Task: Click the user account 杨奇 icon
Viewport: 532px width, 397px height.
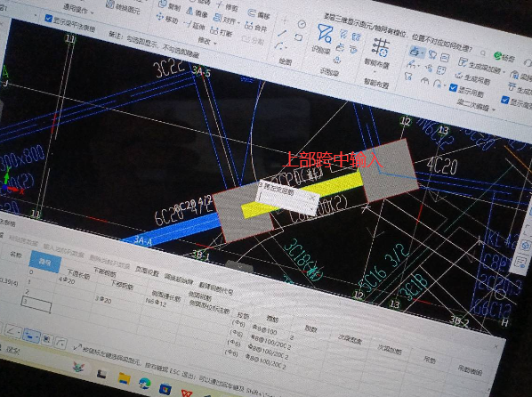Action: 497,56
